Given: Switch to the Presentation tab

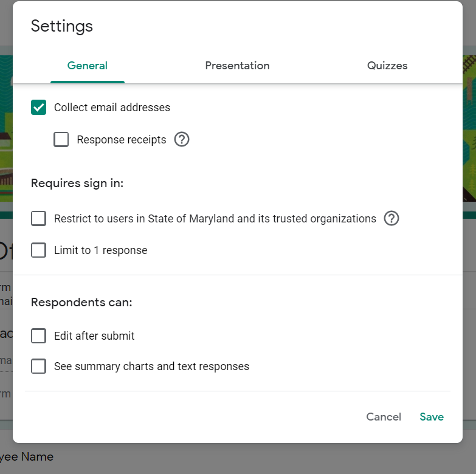Looking at the screenshot, I should coord(237,66).
